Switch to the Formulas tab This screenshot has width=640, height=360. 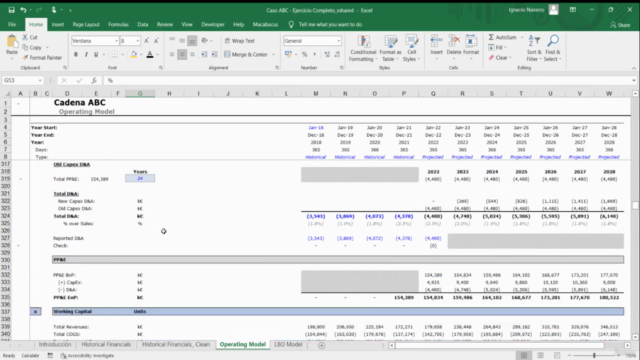click(118, 24)
